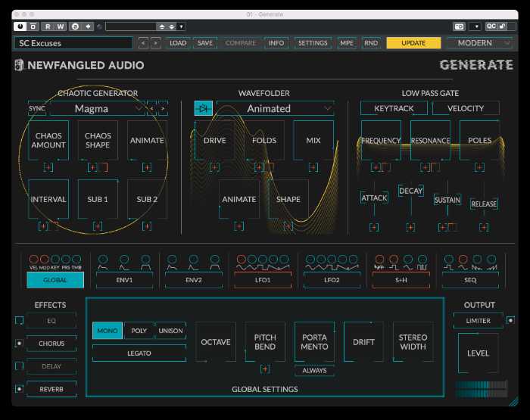Toggle the SYNC button
This screenshot has height=420, width=530.
tap(37, 108)
